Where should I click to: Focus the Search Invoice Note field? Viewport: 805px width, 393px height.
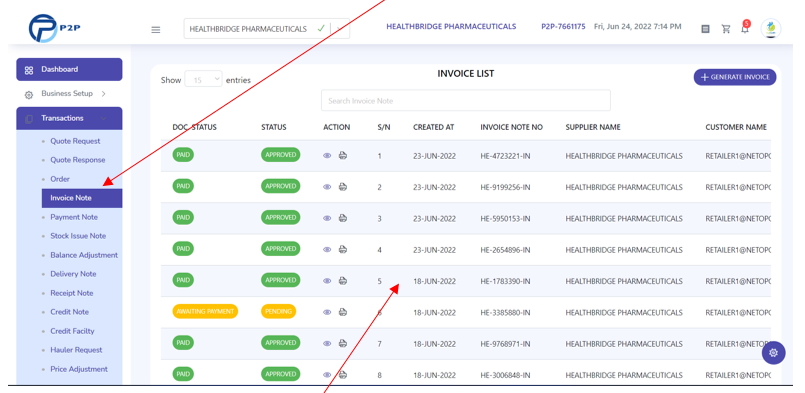pos(466,101)
